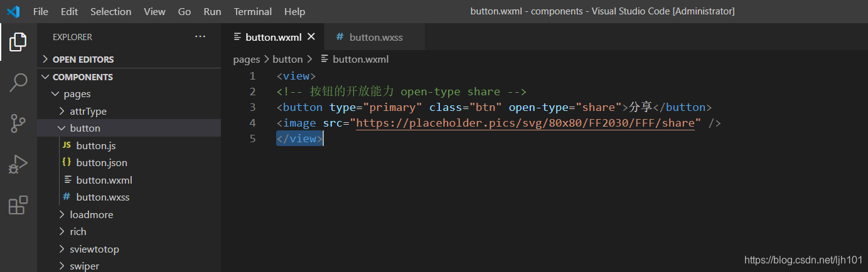Open the Terminal menu
Screen dimensions: 868x272
(253, 11)
